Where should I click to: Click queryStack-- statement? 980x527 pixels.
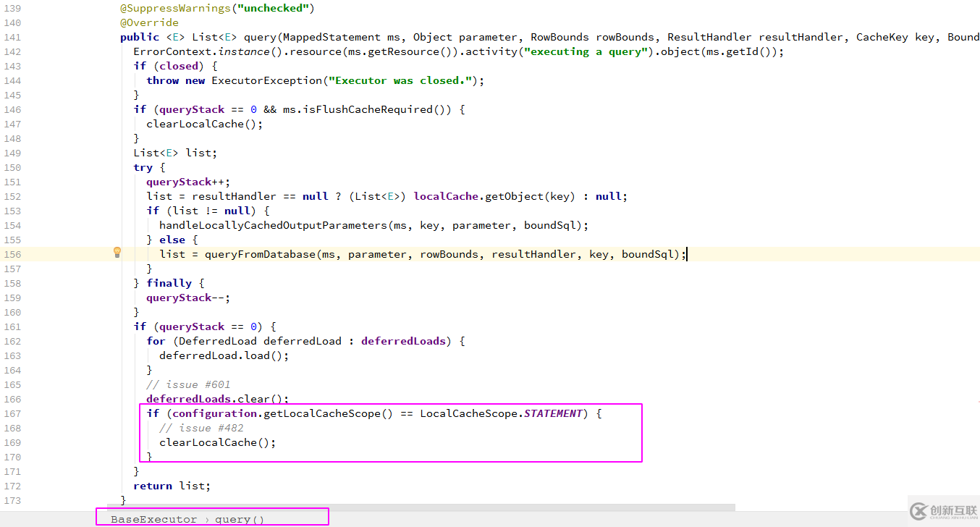[188, 298]
